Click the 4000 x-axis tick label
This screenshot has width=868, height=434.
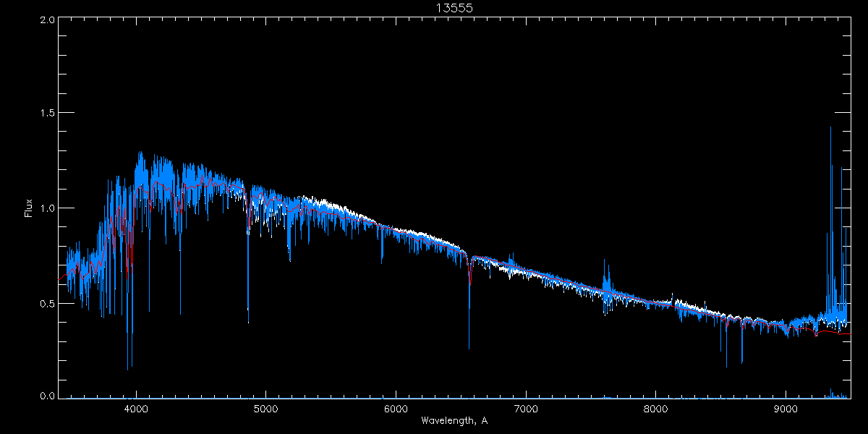click(x=136, y=409)
